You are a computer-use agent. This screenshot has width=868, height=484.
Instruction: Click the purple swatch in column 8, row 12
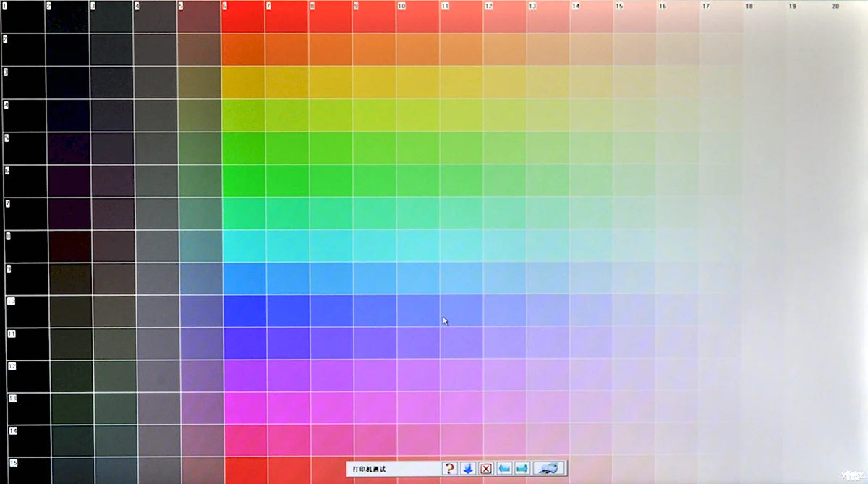pos(333,375)
